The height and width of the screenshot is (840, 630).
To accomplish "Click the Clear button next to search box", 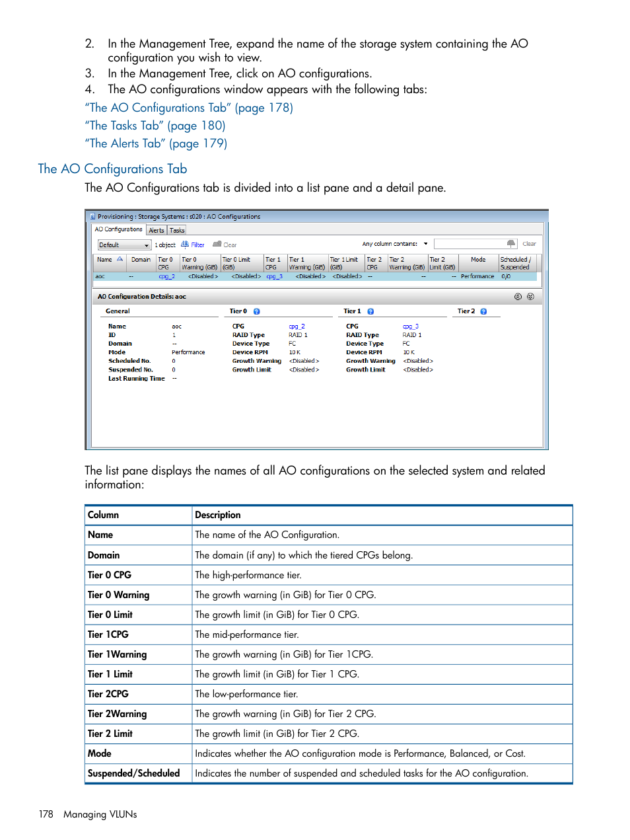I will point(530,244).
